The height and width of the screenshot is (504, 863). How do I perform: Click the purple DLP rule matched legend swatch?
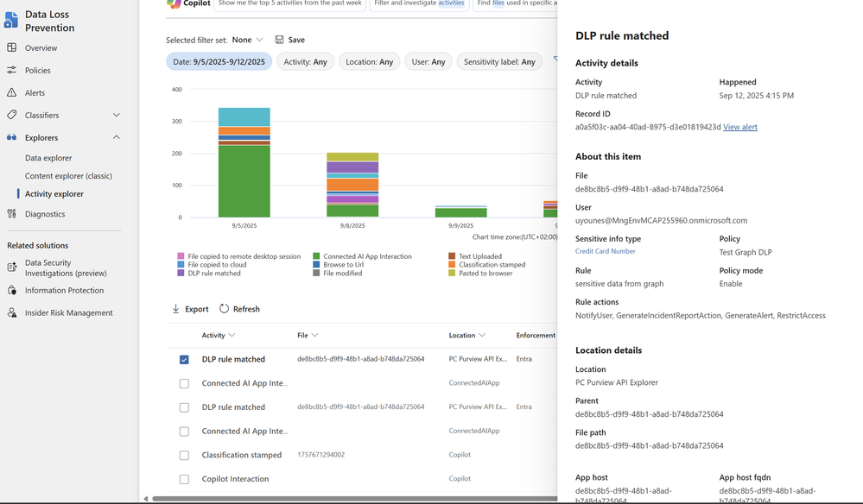[181, 274]
